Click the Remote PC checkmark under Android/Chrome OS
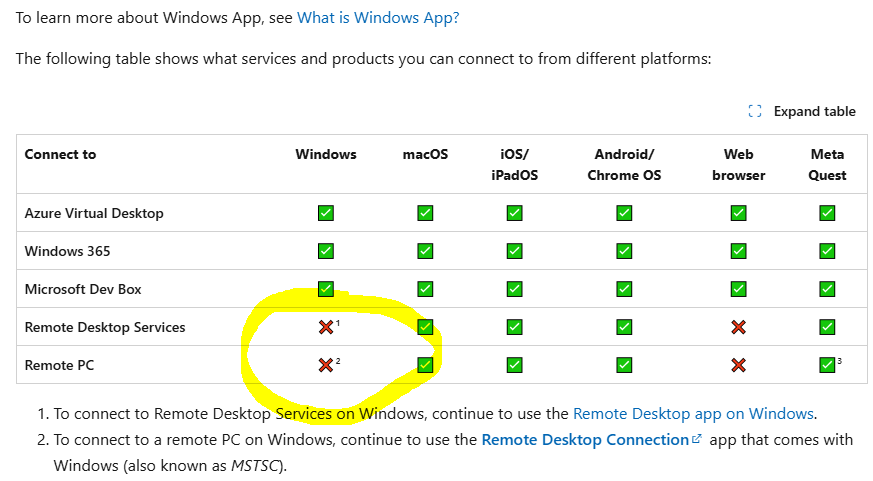Screen dimensions: 873x481 click(x=624, y=365)
